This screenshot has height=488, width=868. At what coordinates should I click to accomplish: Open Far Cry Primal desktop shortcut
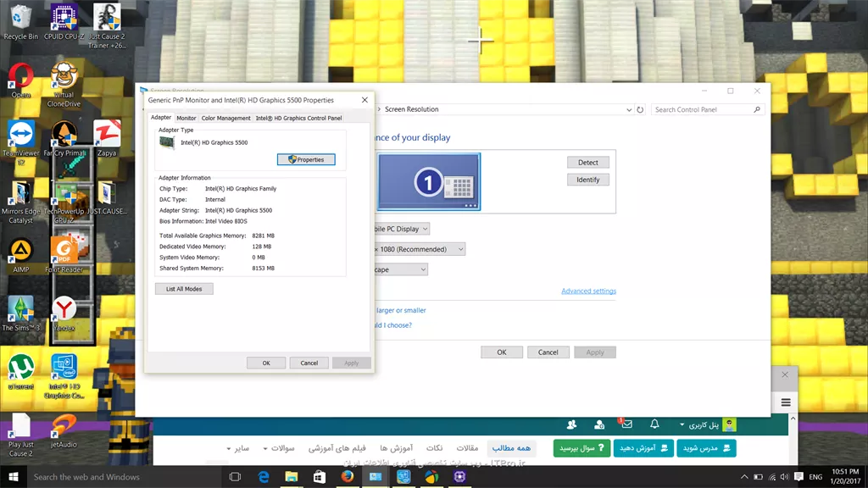pos(64,139)
